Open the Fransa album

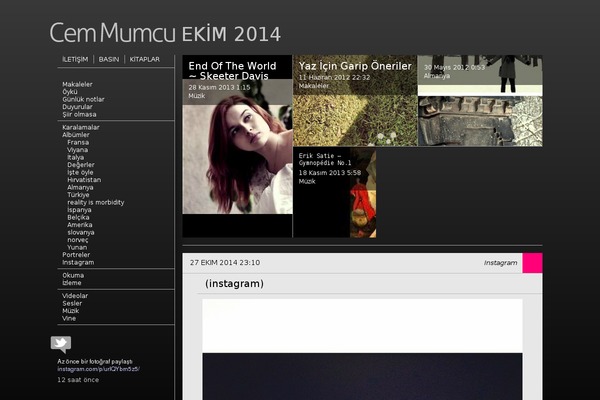tap(78, 142)
